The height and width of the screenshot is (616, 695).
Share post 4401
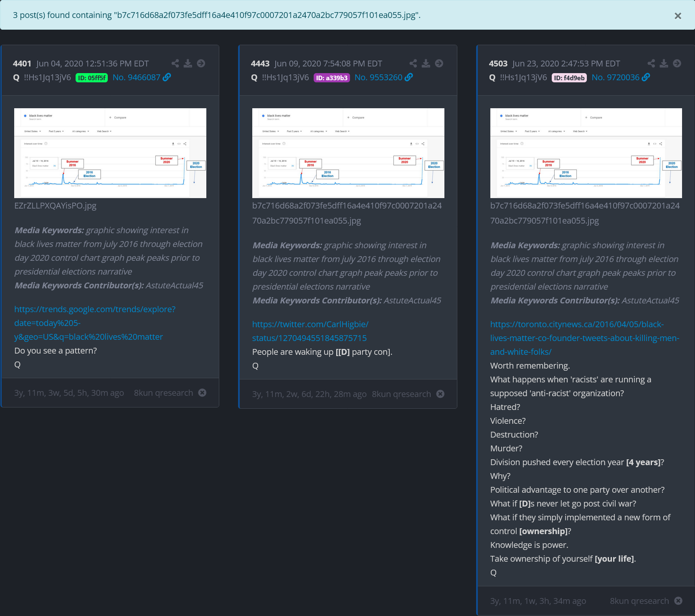(175, 64)
